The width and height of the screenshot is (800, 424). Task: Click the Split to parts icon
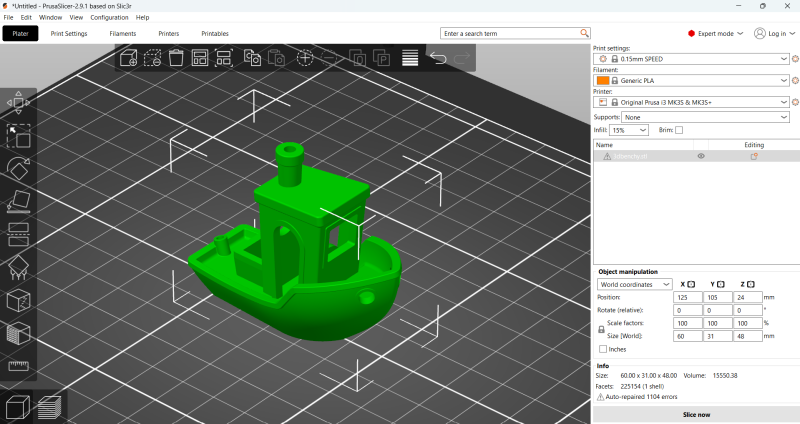pos(382,58)
